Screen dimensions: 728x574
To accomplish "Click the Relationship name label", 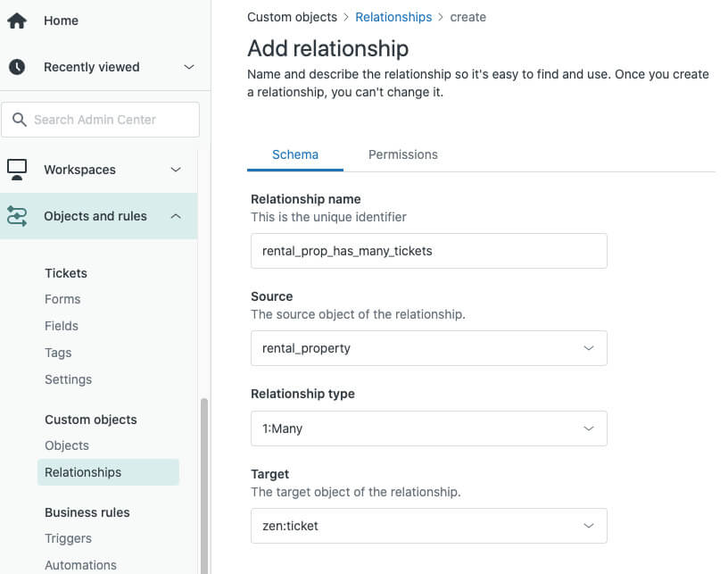I will [x=305, y=199].
